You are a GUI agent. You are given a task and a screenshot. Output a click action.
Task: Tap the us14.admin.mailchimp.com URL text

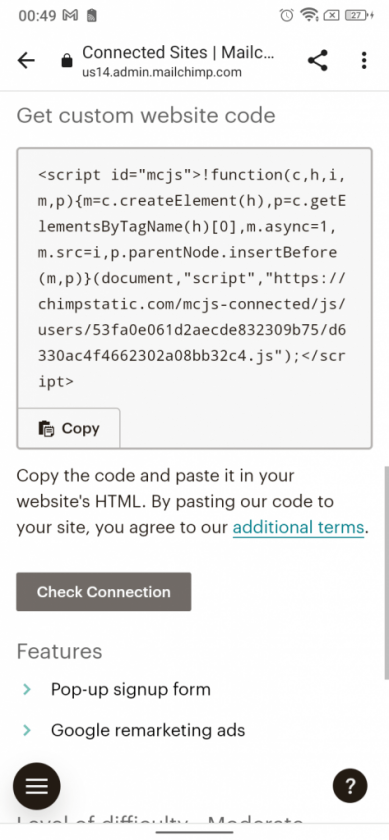pyautogui.click(x=162, y=72)
